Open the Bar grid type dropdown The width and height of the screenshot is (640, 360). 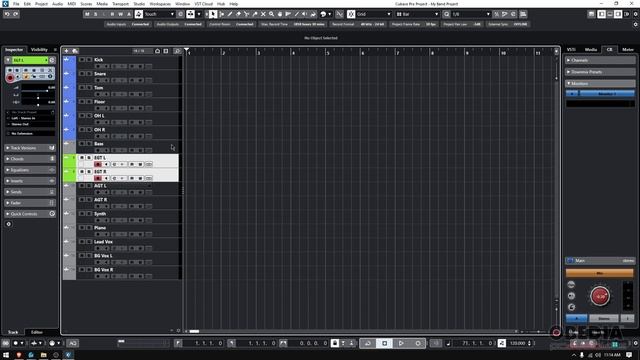(417, 14)
